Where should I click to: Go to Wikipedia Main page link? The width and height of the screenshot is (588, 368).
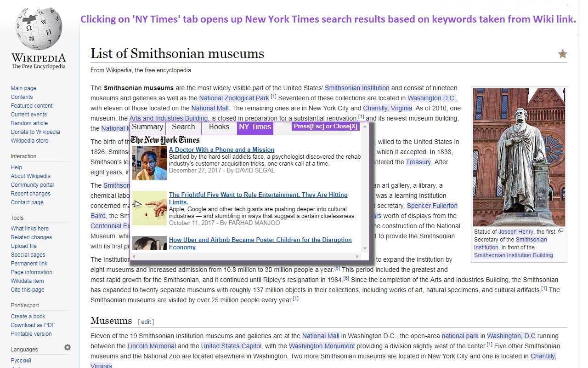point(23,88)
